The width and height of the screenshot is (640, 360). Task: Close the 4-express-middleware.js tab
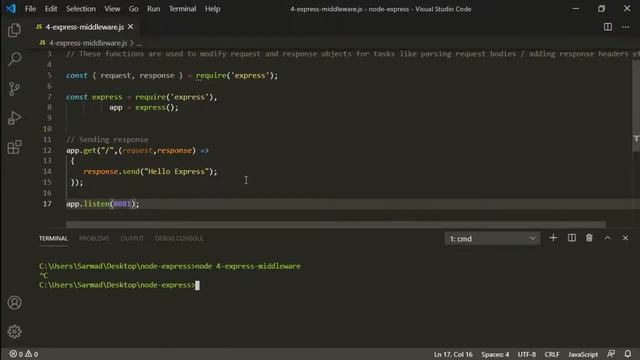(131, 27)
